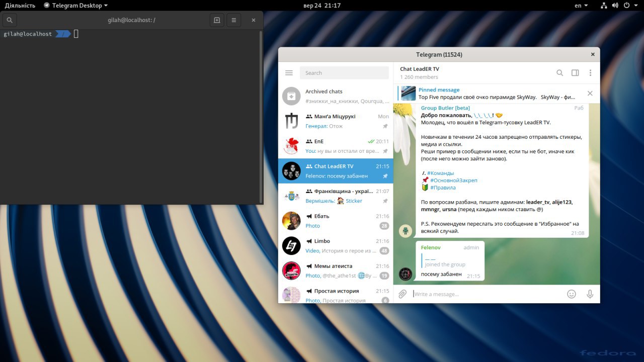The height and width of the screenshot is (362, 644).
Task: Click the terminal search icon
Action: [10, 20]
